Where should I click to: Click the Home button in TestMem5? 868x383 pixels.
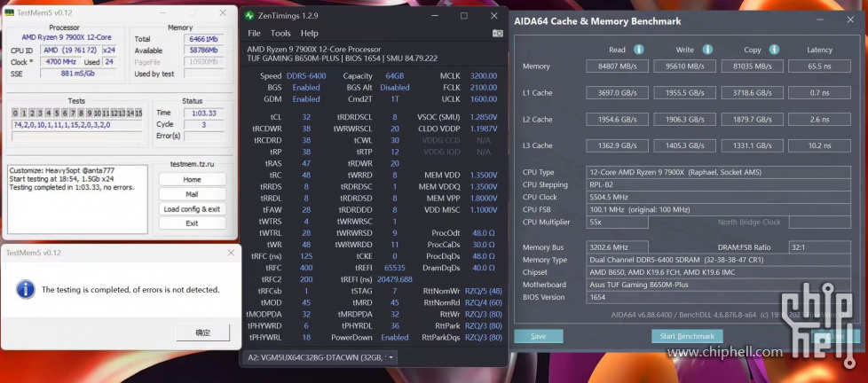192,180
